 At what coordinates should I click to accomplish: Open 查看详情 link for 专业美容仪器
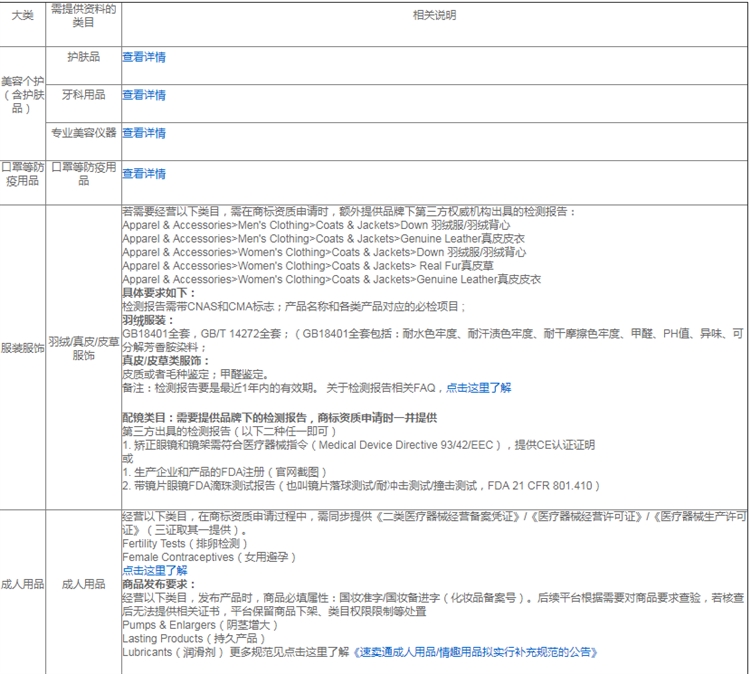point(144,133)
